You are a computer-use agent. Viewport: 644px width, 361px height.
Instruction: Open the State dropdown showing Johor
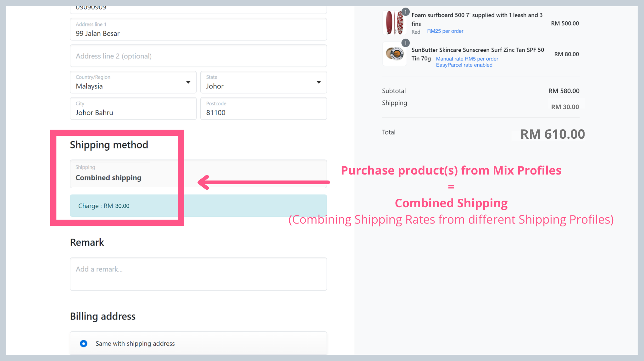pos(264,82)
